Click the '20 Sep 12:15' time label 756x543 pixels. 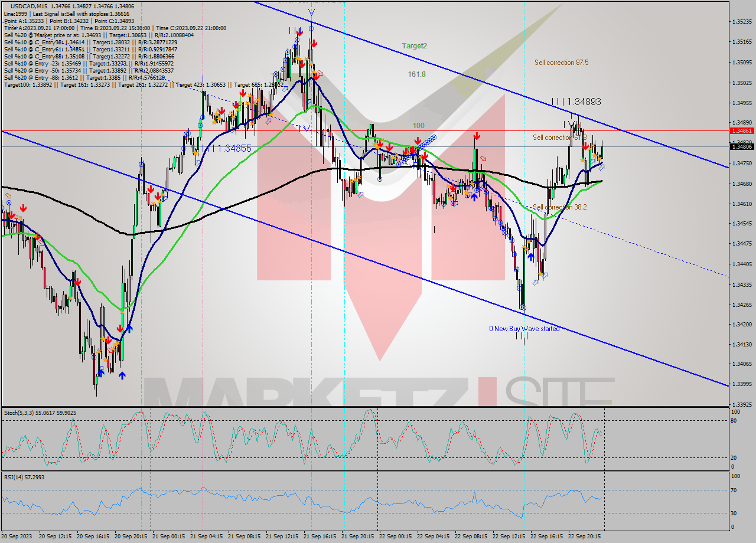coord(56,537)
